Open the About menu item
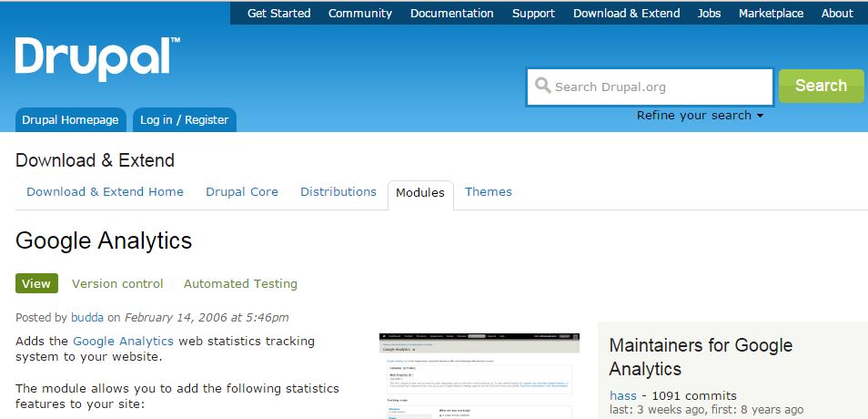Image resolution: width=868 pixels, height=419 pixels. click(x=838, y=14)
